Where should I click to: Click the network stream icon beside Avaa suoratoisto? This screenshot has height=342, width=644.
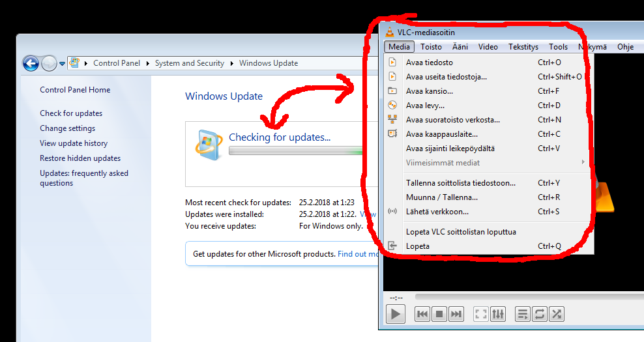point(392,119)
